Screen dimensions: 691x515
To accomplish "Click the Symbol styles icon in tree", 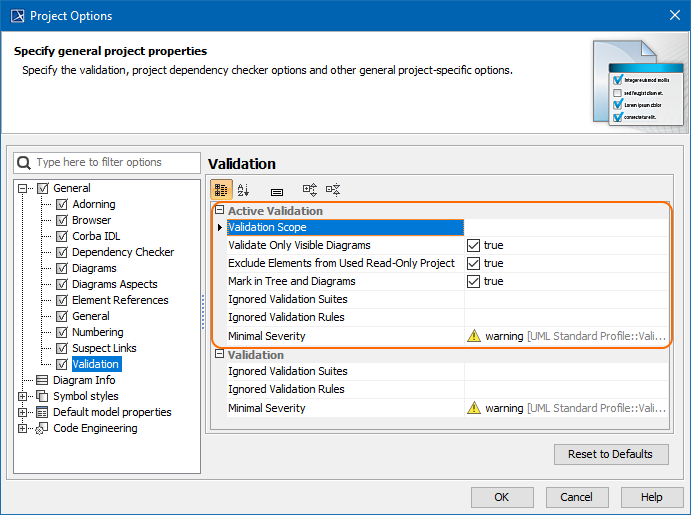I will (x=42, y=396).
